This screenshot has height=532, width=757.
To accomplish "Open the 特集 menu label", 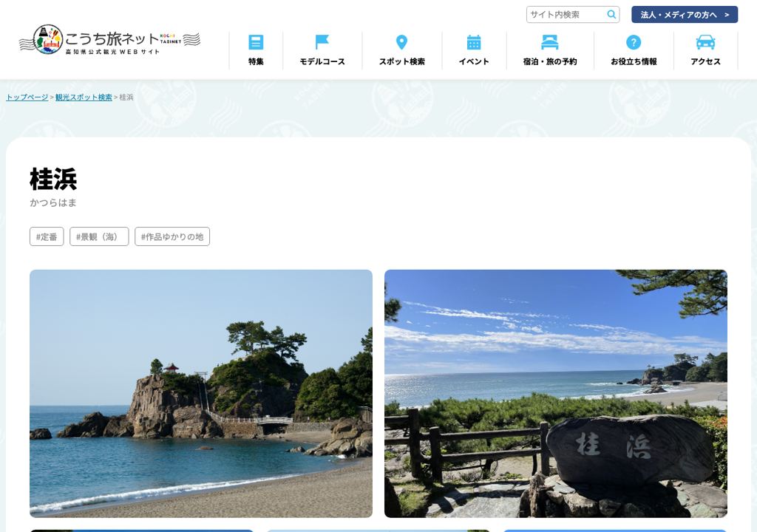I will click(x=256, y=62).
